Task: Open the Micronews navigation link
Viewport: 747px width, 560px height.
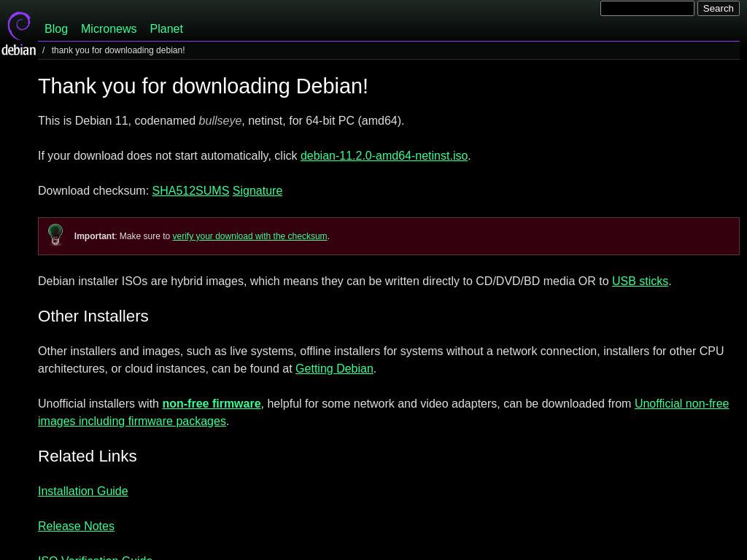Action: (109, 29)
